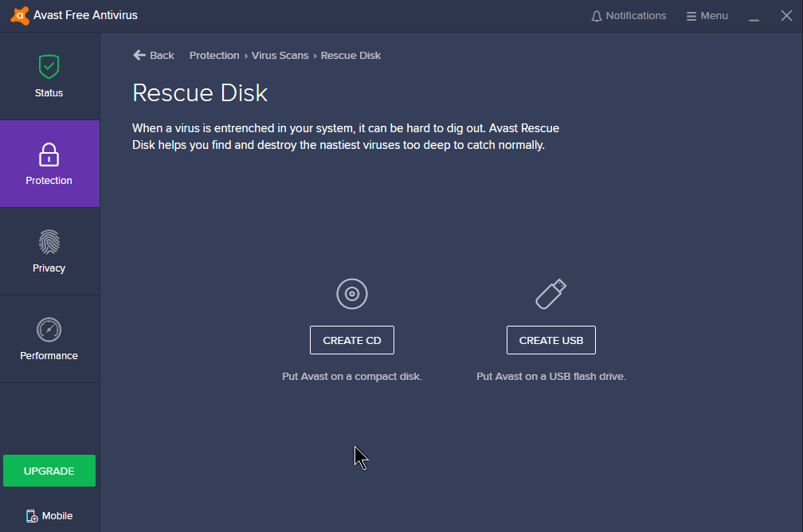Go to Protection in breadcrumb

click(214, 55)
